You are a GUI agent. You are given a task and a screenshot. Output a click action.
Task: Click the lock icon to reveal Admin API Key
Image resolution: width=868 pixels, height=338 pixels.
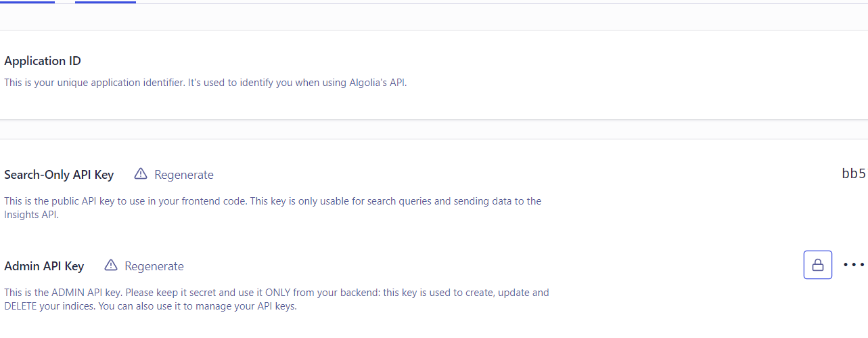pyautogui.click(x=817, y=265)
